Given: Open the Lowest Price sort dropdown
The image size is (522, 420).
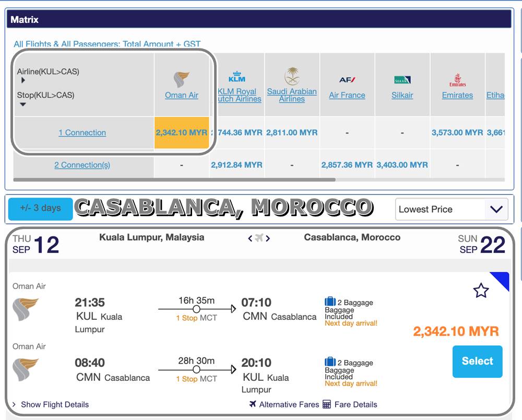Looking at the screenshot, I should click(452, 209).
